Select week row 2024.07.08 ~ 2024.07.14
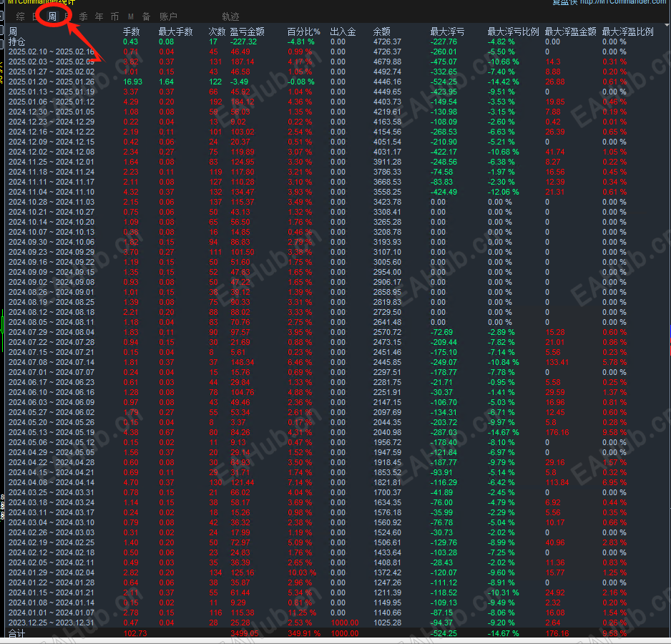The width and height of the screenshot is (671, 644). tap(52, 362)
